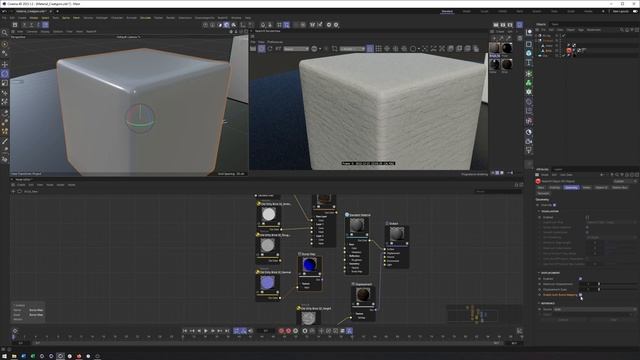Select the Normal texture node with purple preview
The height and width of the screenshot is (360, 640).
pyautogui.click(x=268, y=285)
